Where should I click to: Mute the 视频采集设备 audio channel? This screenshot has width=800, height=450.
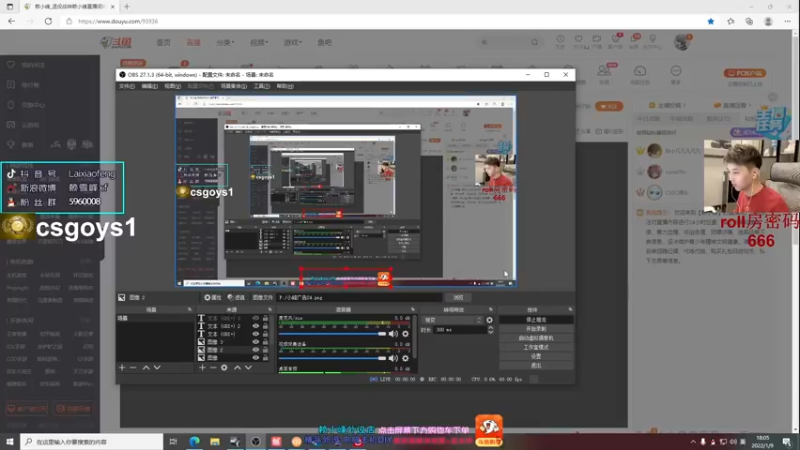click(393, 358)
